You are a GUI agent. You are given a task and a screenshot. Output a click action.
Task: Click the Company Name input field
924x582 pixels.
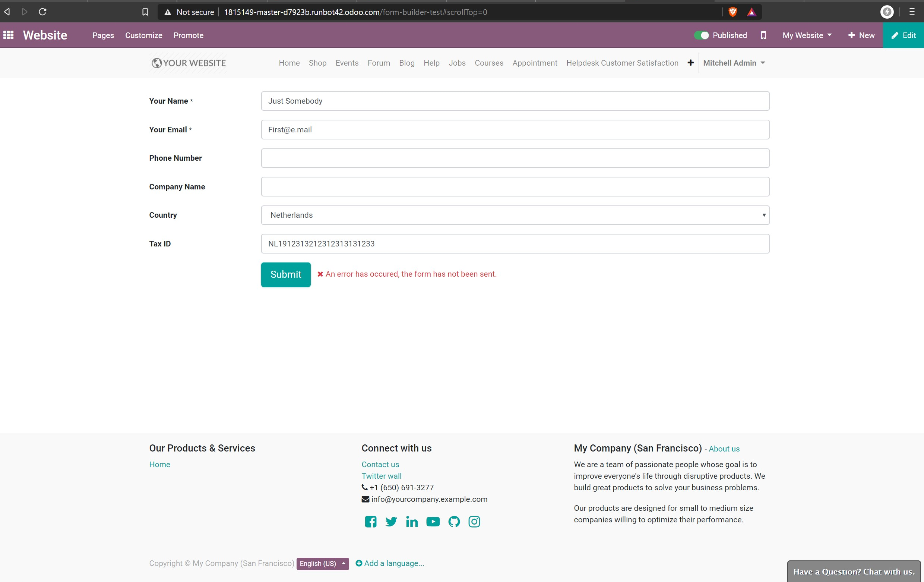515,186
